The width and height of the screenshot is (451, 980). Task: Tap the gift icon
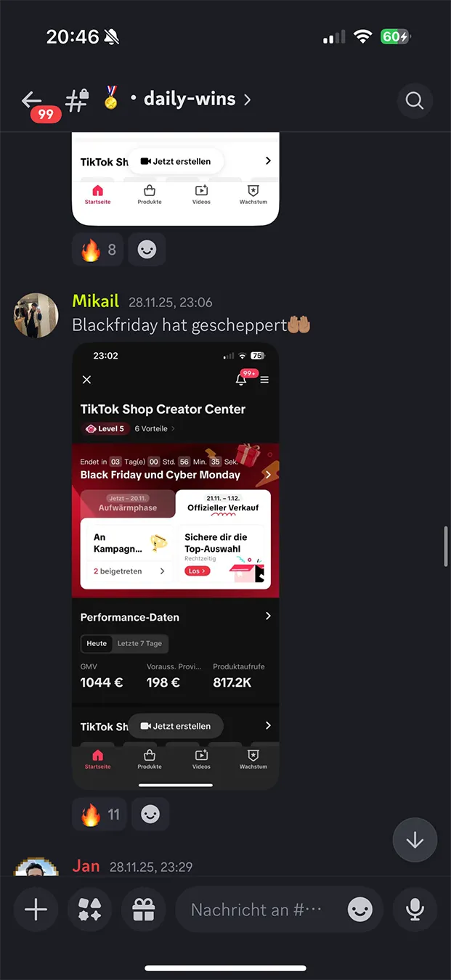coord(143,910)
